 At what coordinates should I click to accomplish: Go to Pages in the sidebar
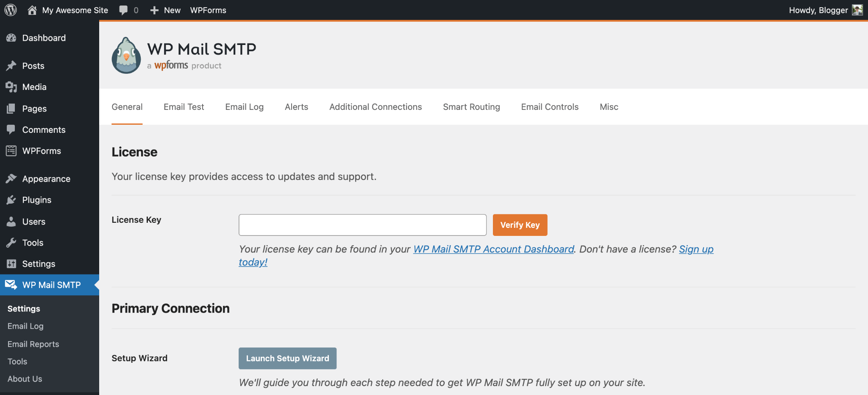coord(34,109)
